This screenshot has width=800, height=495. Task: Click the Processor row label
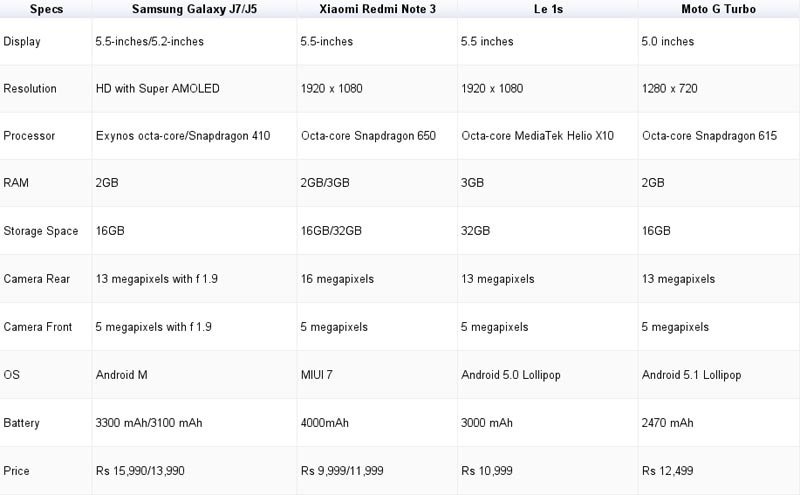(x=29, y=136)
